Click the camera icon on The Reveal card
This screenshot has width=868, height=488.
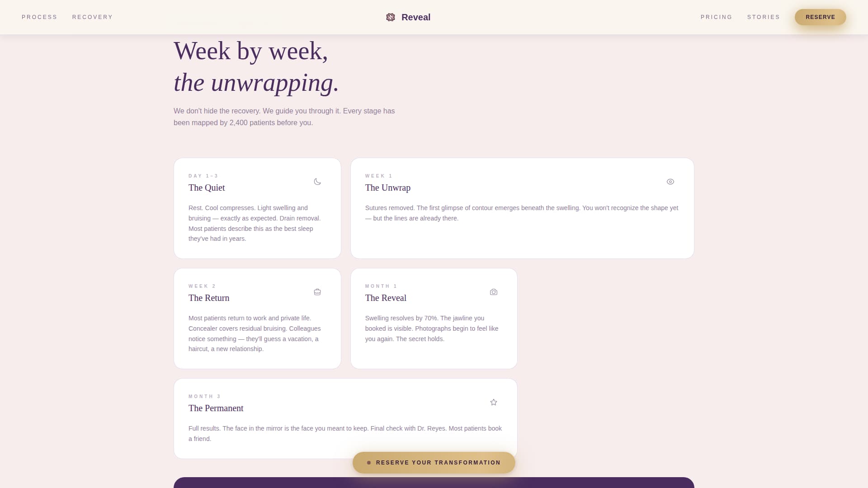coord(493,292)
